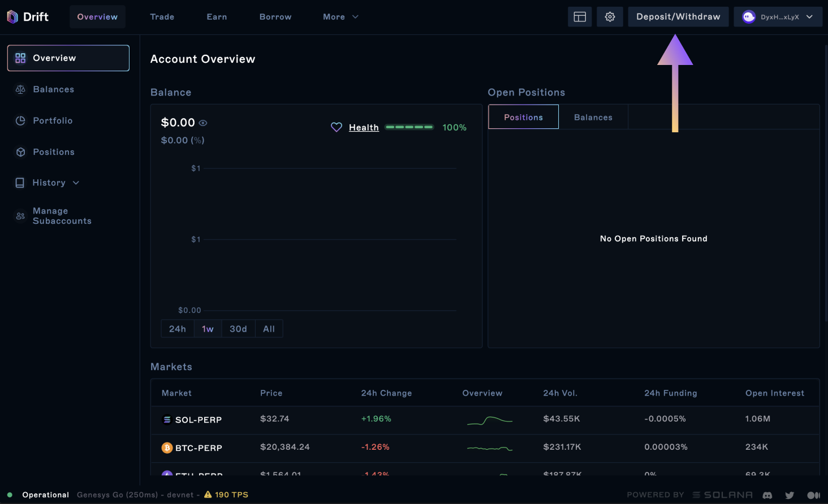Click the Drift logo icon

tap(12, 17)
